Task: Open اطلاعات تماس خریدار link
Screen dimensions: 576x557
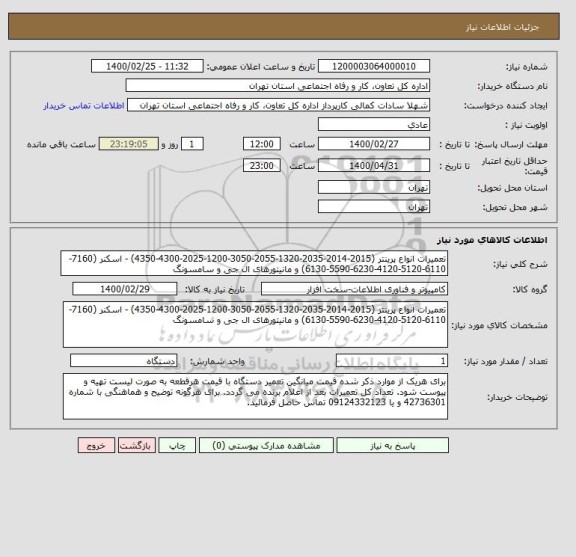Action: (84, 106)
